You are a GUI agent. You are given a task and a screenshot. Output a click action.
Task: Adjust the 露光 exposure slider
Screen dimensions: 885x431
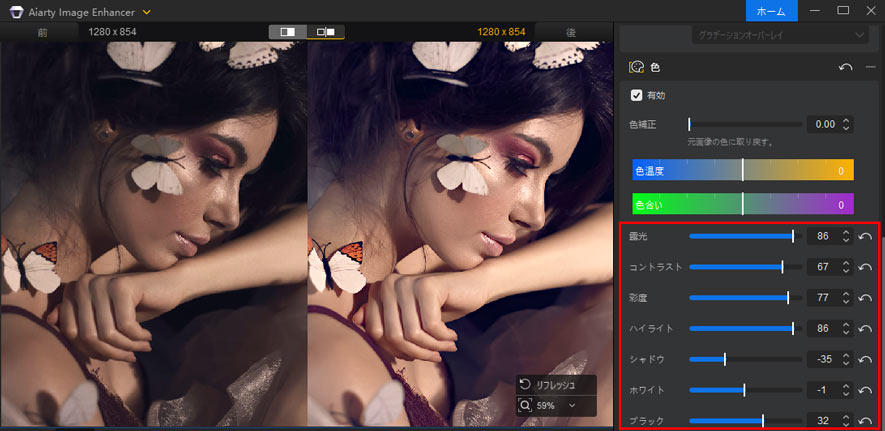coord(745,236)
